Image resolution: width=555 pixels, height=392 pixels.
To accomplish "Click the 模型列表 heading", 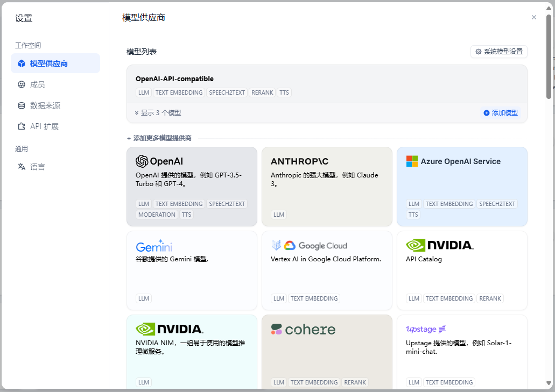I will coord(142,52).
